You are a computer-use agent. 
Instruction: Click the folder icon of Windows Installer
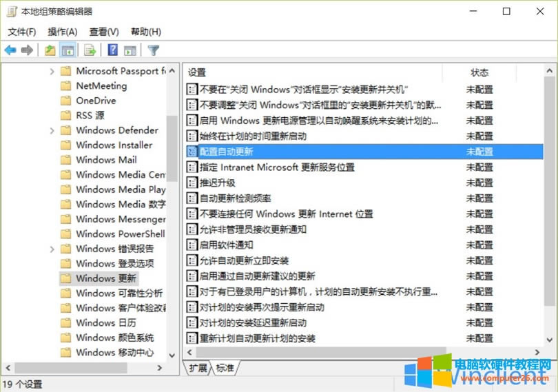(x=66, y=145)
